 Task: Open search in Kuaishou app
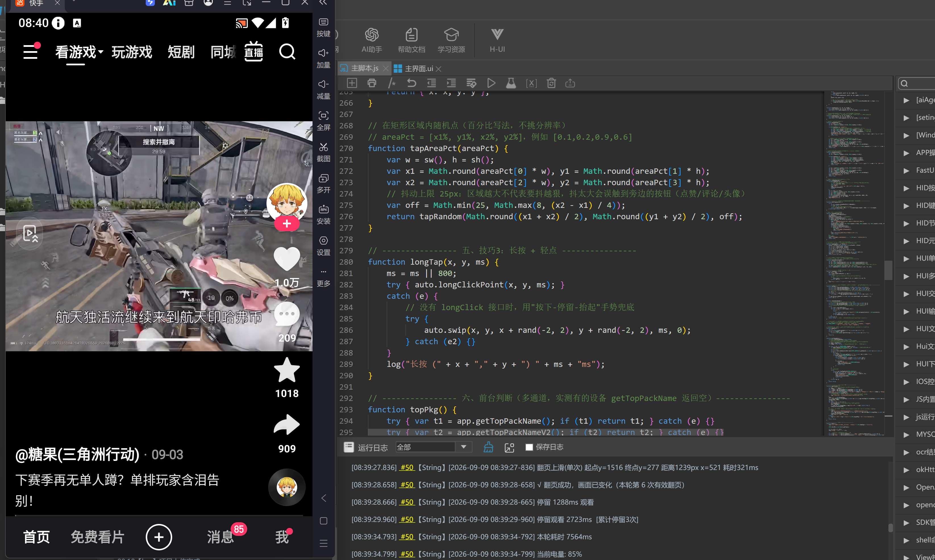287,52
